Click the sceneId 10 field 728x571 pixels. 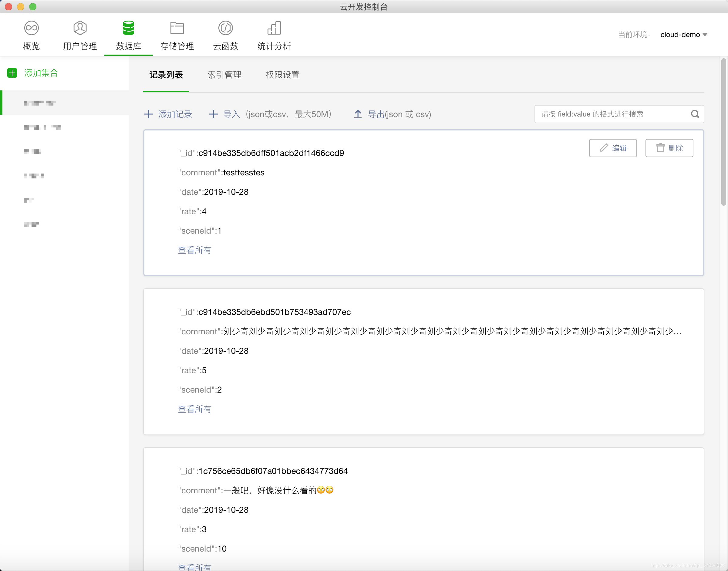coord(202,549)
